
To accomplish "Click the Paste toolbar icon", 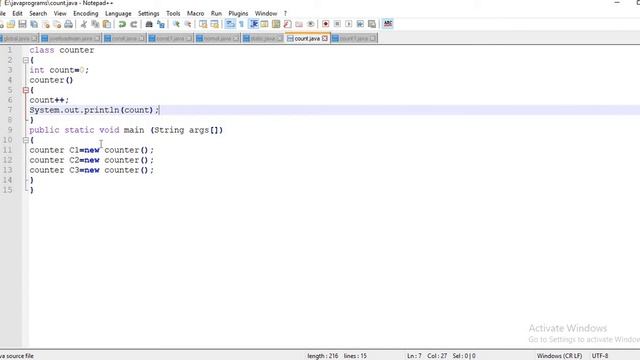I will coord(107,24).
